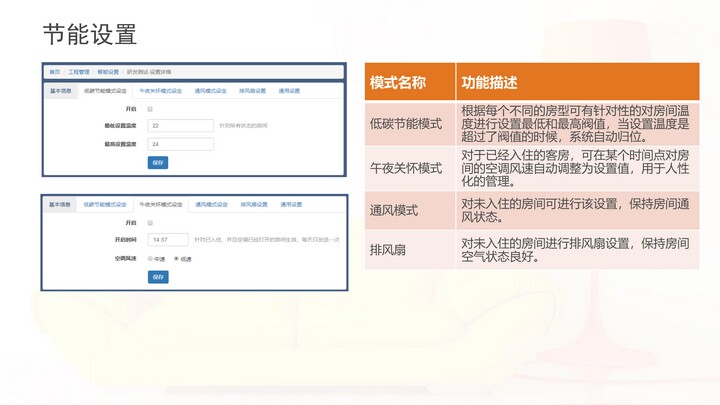Open 通风模式设定 tab in the upper panel
Image resolution: width=720 pixels, height=405 pixels.
(x=211, y=90)
